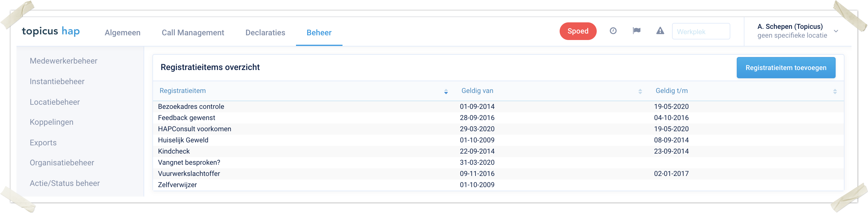Click the flag icon in header
The width and height of the screenshot is (868, 213).
pyautogui.click(x=636, y=31)
